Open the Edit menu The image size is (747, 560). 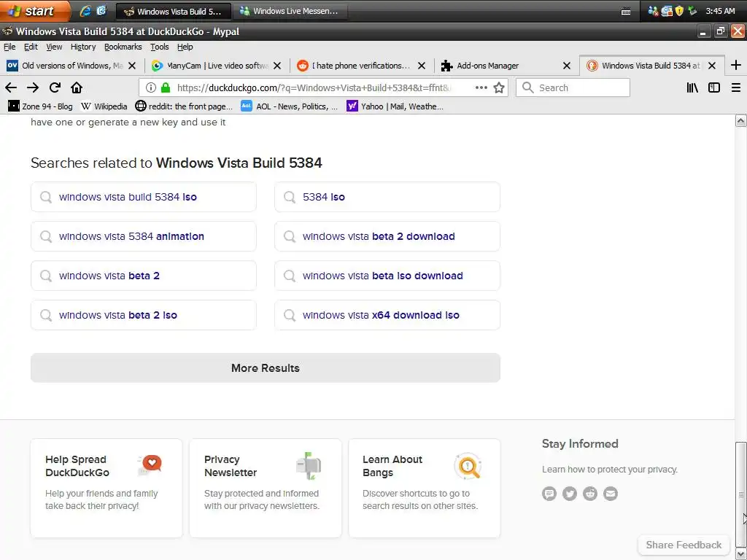coord(31,47)
